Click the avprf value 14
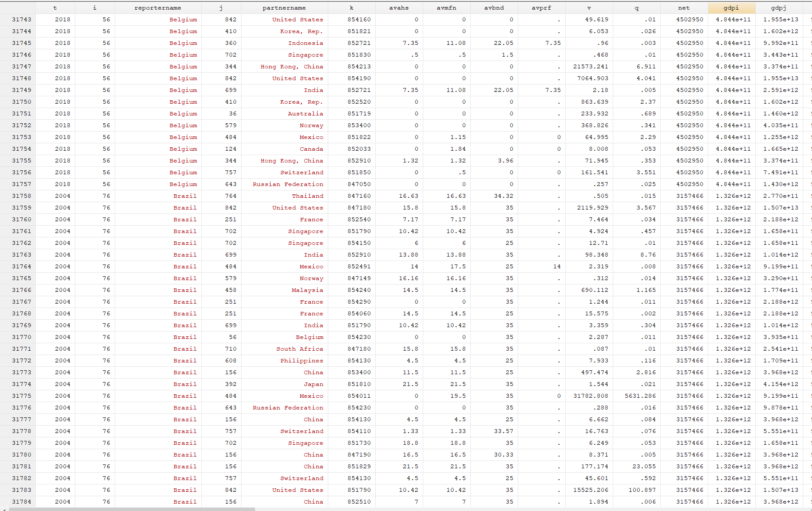This screenshot has height=511, width=812. point(557,267)
